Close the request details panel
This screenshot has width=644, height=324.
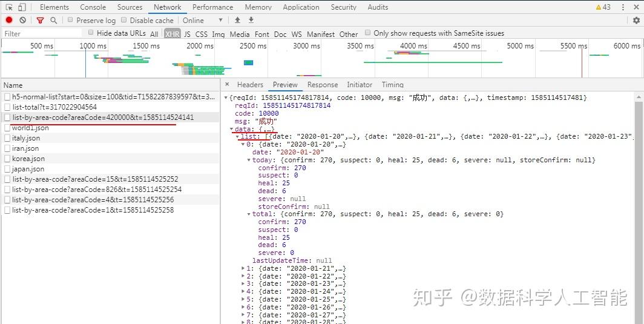(x=227, y=84)
